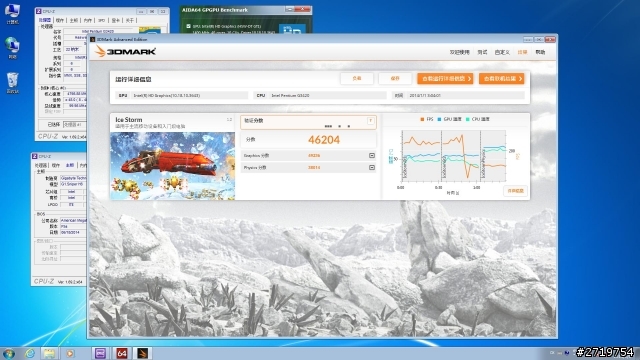This screenshot has width=640, height=360.
Task: Click the Intel processor logo in CPU-Z
Action: pyautogui.click(x=149, y=30)
